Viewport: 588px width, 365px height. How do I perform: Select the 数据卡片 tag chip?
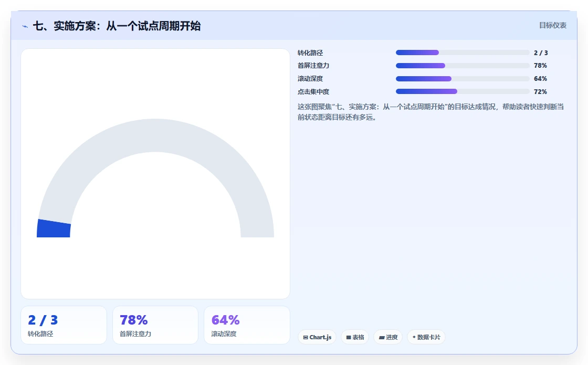pyautogui.click(x=426, y=337)
